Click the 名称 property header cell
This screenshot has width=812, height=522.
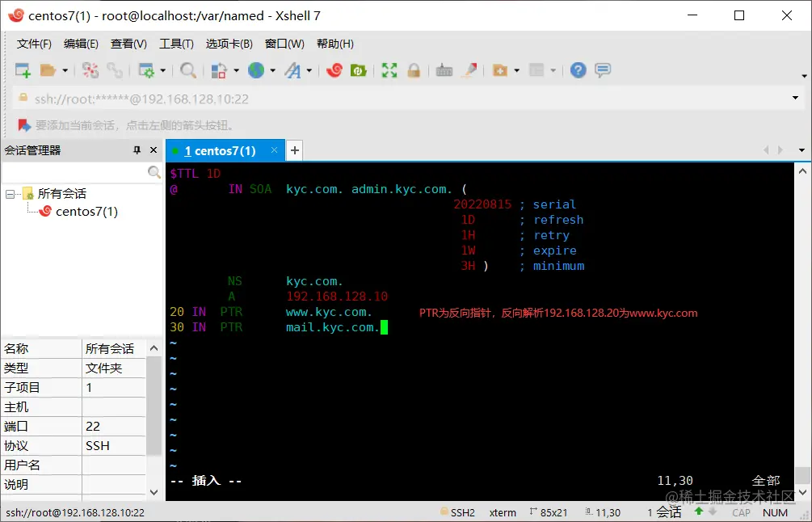(x=41, y=348)
